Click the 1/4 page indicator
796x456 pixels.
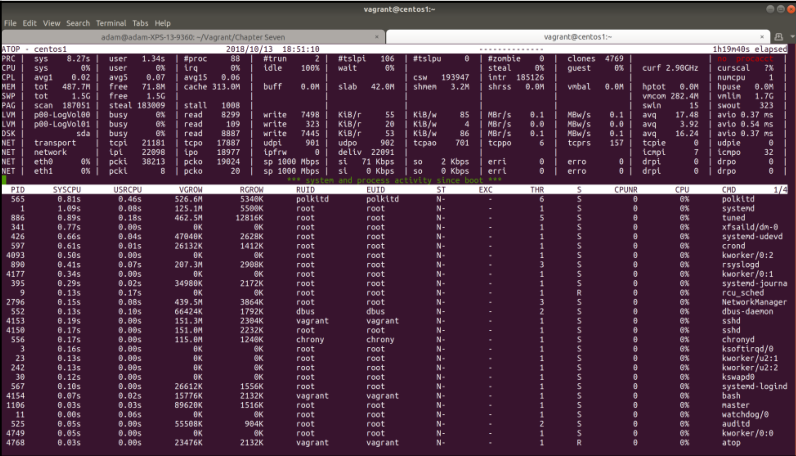click(780, 190)
